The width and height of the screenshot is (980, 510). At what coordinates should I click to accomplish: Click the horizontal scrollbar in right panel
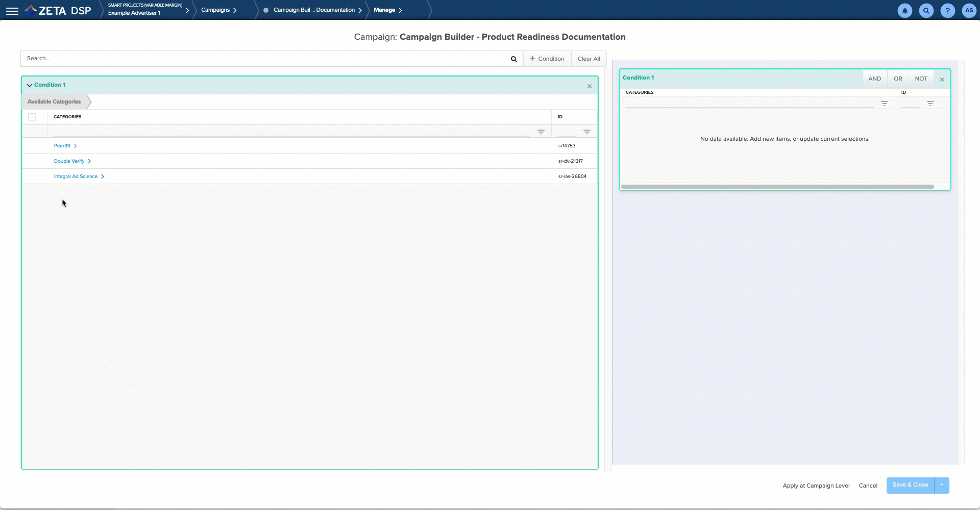click(777, 187)
